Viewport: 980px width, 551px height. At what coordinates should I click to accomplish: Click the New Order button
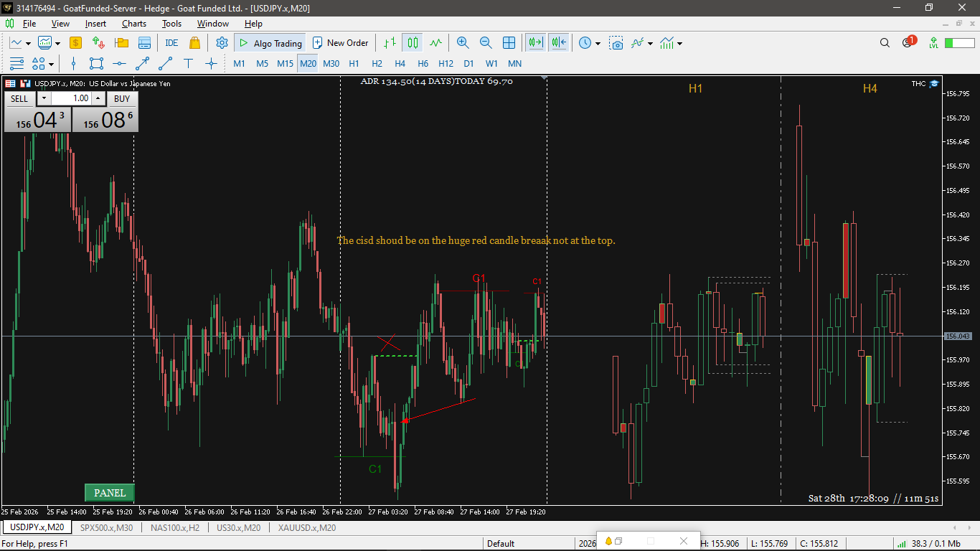coord(341,43)
